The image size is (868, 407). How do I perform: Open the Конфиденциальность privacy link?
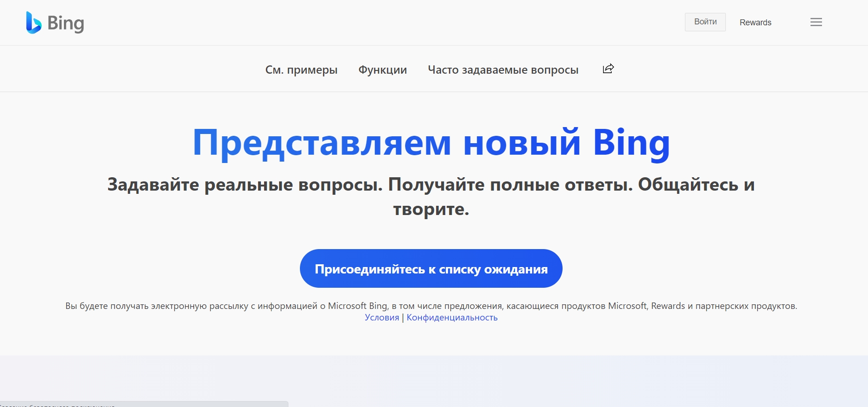(x=452, y=318)
